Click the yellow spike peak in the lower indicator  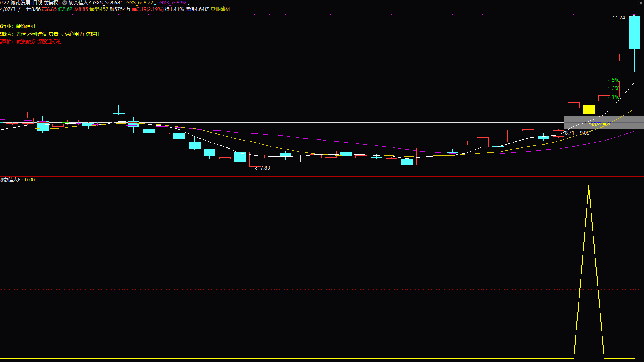tap(589, 186)
